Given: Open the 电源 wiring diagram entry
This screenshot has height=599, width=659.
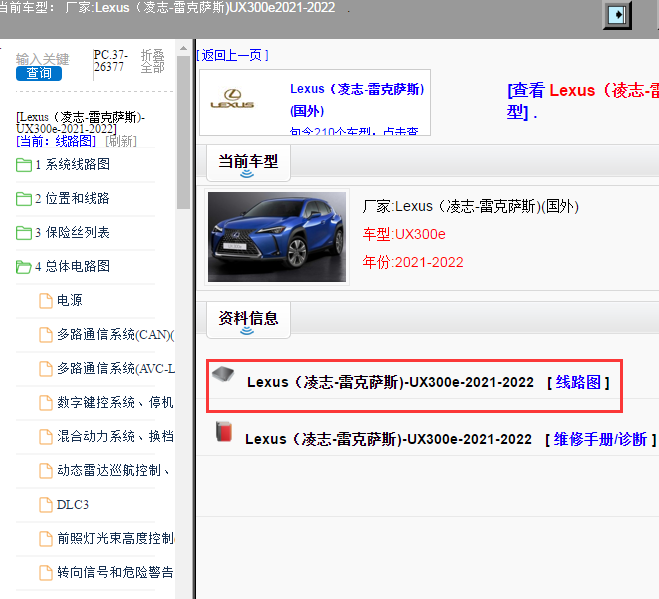Looking at the screenshot, I should [x=70, y=301].
